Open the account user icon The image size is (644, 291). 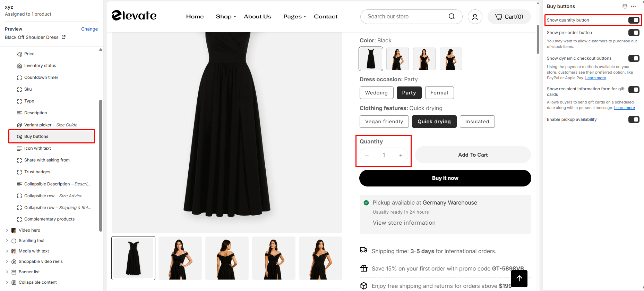pos(475,17)
